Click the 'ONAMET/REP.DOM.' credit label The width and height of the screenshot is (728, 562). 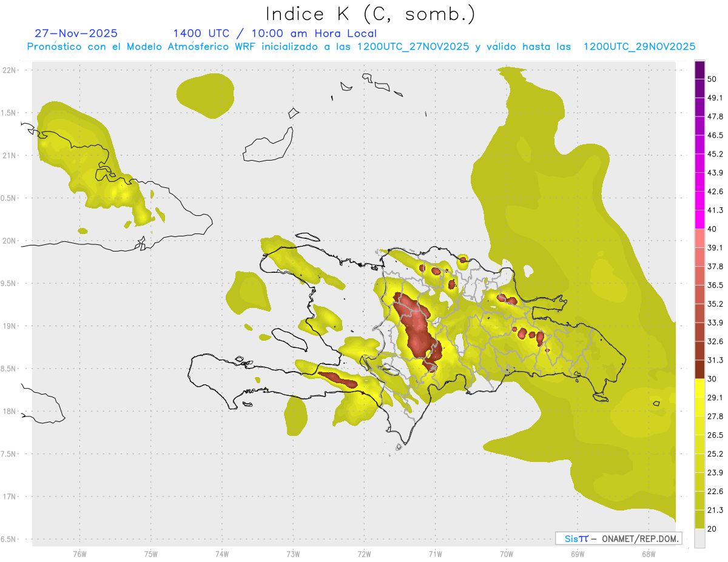[639, 538]
